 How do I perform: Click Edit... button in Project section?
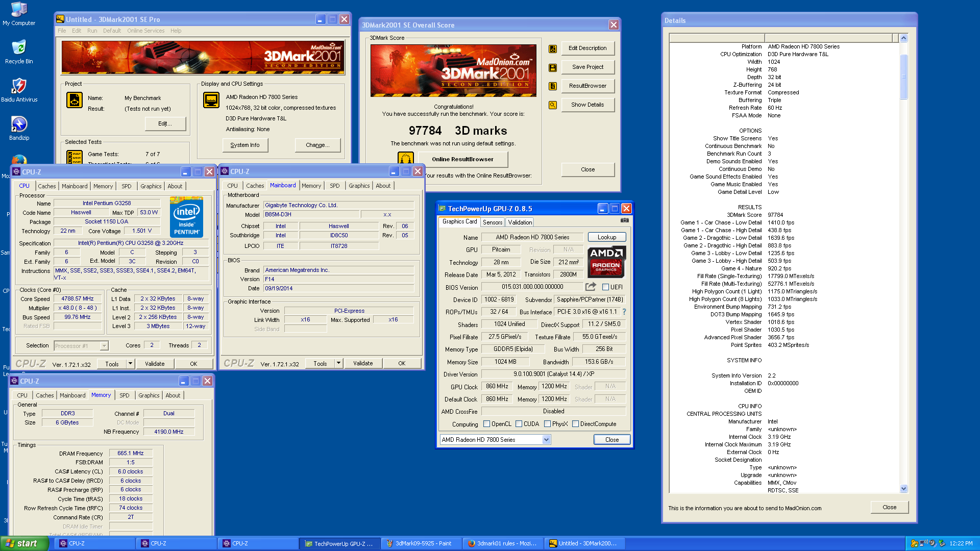coord(165,124)
